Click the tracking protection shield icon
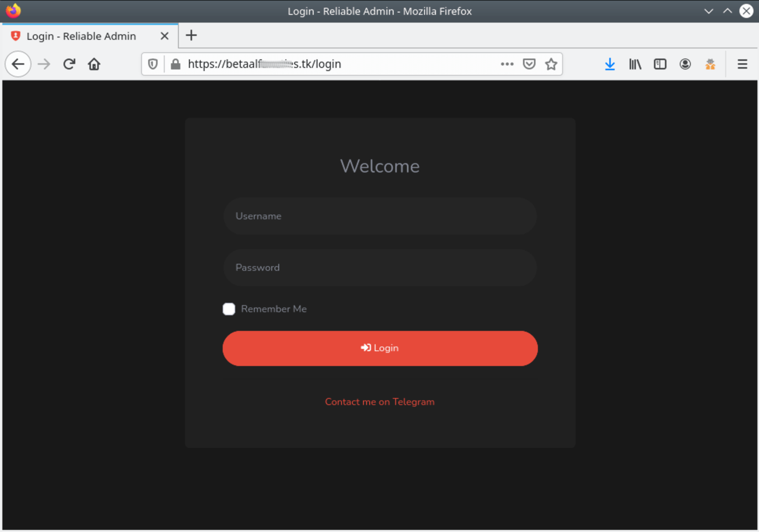This screenshot has width=759, height=532. [152, 64]
